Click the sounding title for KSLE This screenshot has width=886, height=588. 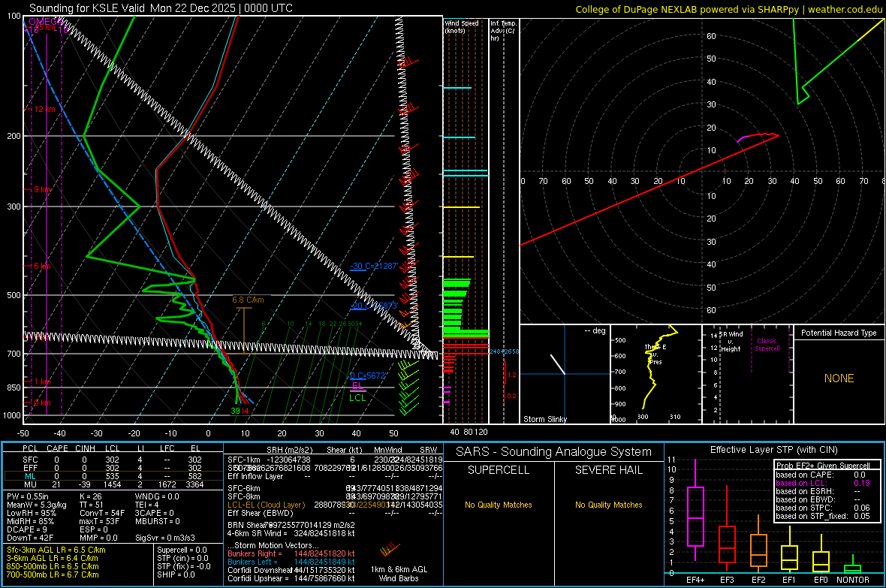point(161,8)
